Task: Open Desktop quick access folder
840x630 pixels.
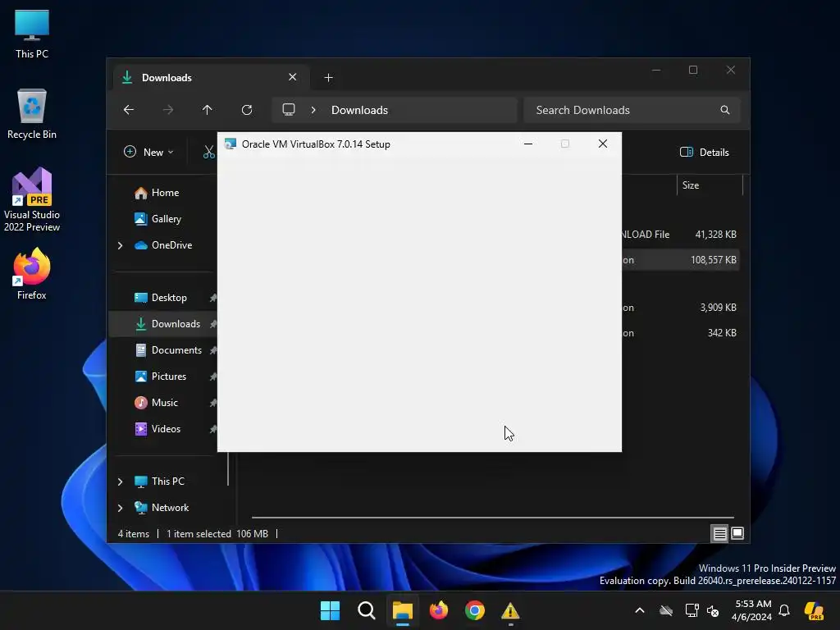Action: (x=161, y=298)
